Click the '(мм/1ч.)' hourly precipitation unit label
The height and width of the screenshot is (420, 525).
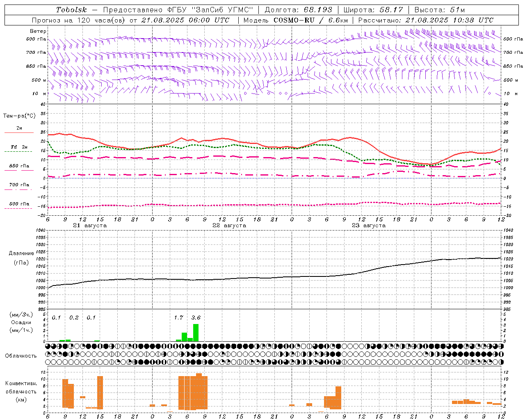point(21,330)
